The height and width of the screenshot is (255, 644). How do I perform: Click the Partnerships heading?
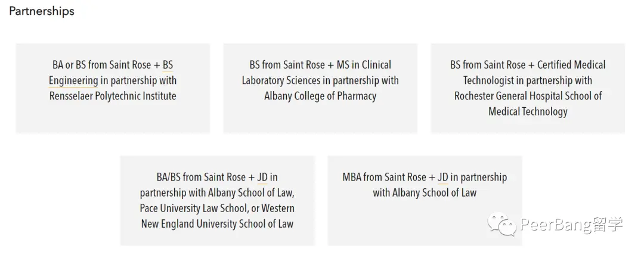[42, 11]
